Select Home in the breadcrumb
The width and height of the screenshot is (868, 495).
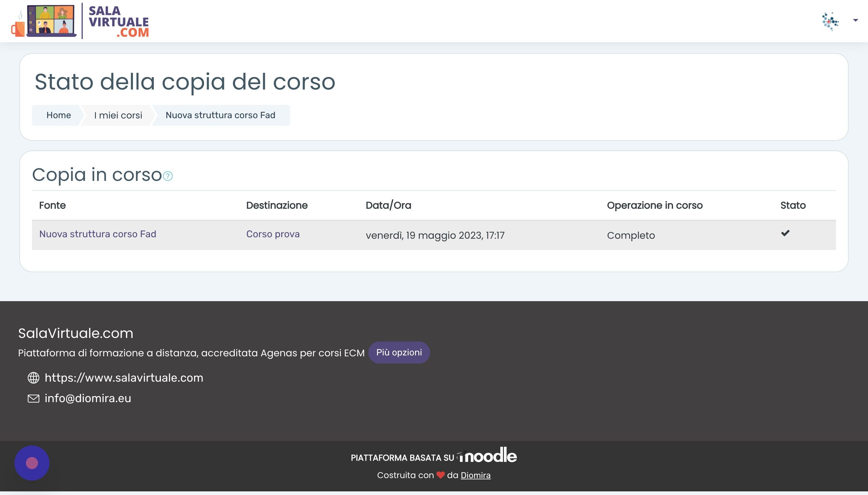(58, 115)
